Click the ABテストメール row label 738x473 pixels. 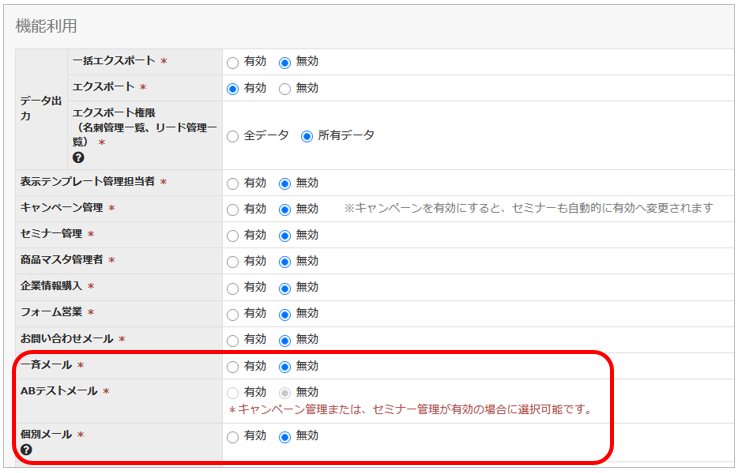(60, 391)
